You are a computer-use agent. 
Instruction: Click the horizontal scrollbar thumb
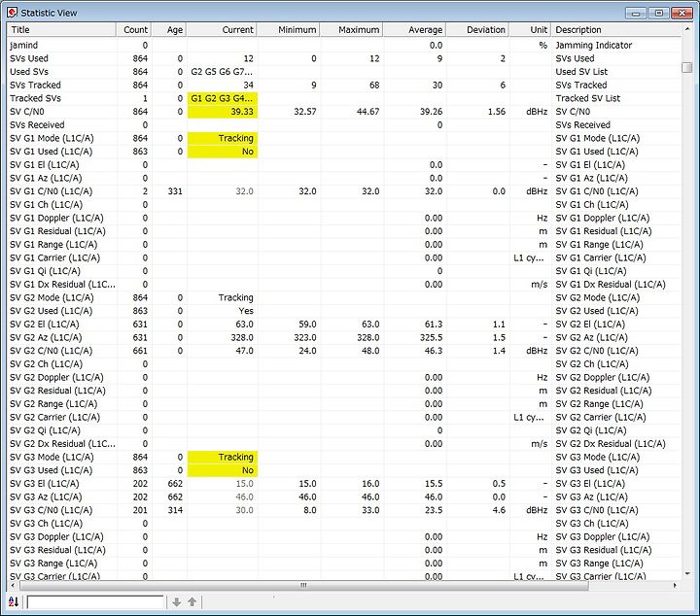[303, 585]
